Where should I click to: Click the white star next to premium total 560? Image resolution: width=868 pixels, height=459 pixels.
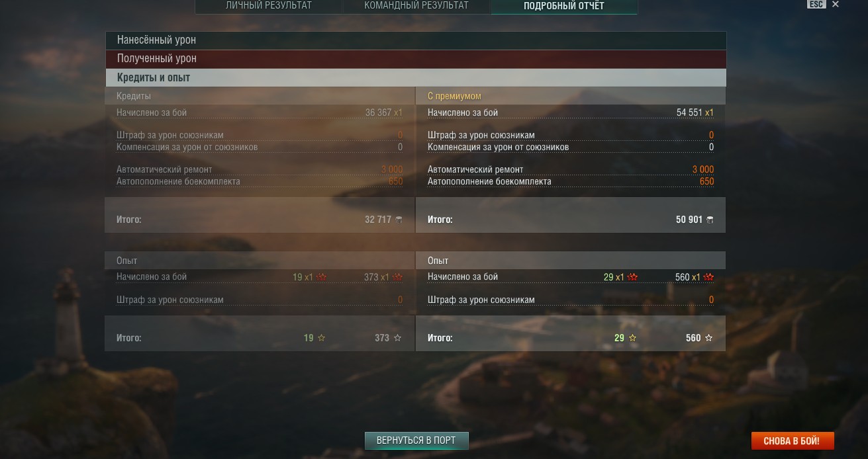click(x=708, y=338)
